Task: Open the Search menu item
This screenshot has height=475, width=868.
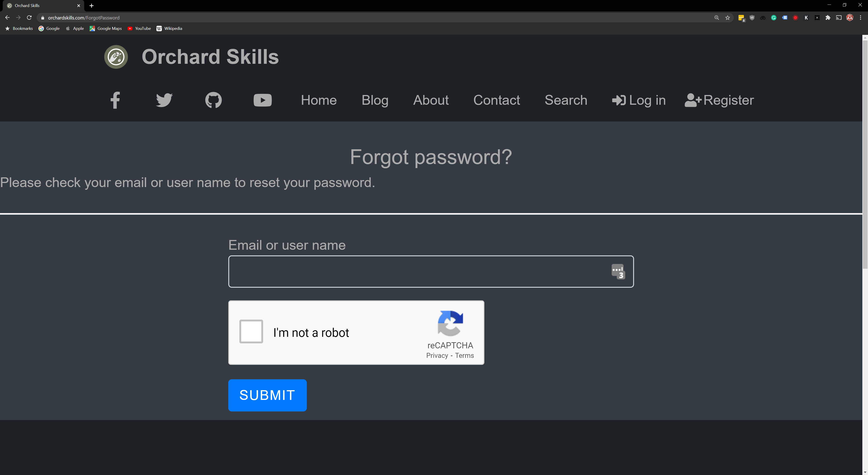Action: tap(566, 100)
